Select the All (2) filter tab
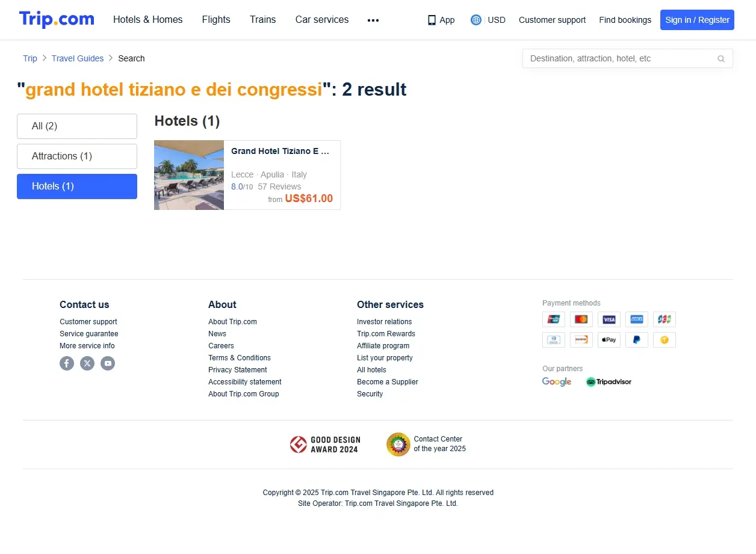The height and width of the screenshot is (554, 756). 77,126
